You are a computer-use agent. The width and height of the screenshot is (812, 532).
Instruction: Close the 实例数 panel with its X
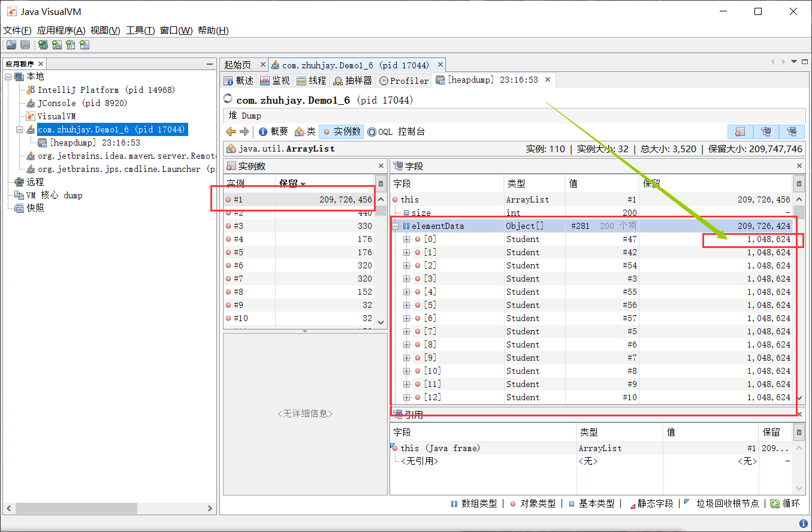(381, 166)
